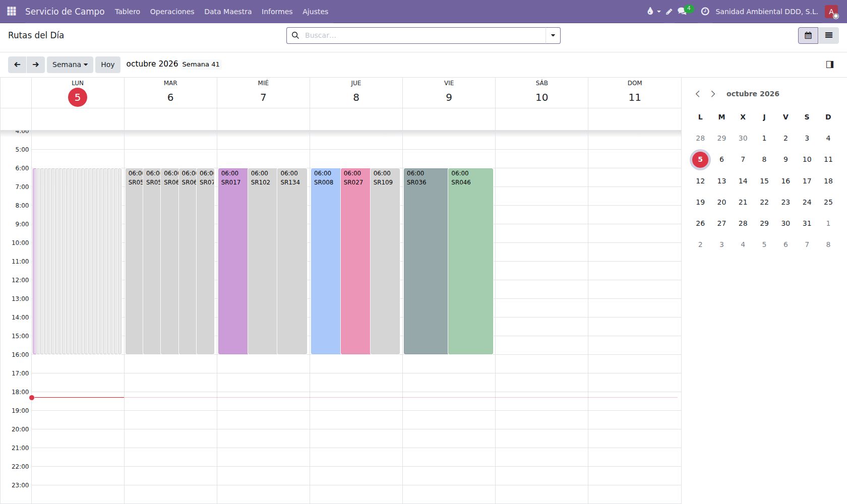Open the pencil edit tool icon
847x504 pixels.
click(x=669, y=11)
